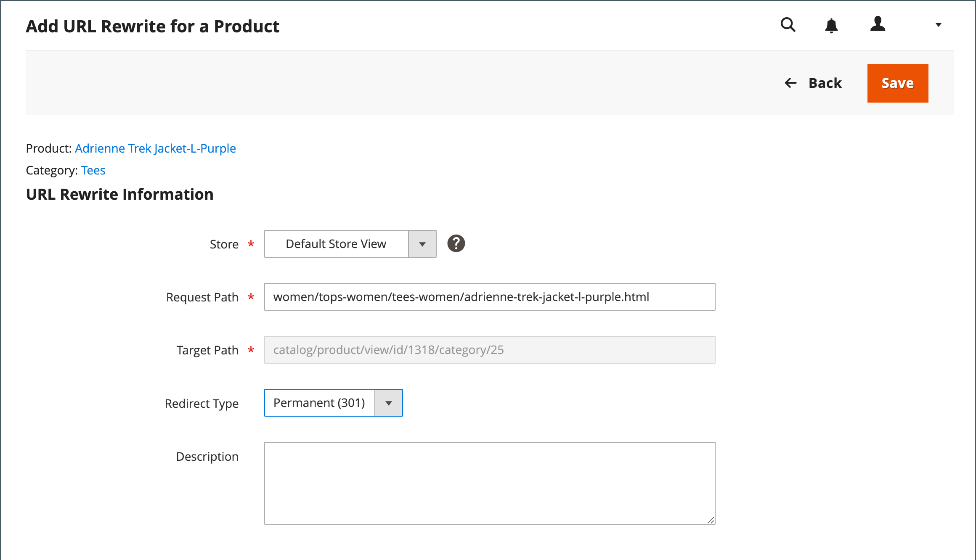Open the Adrienne Trek Jacket-L-Purple product link
This screenshot has width=976, height=560.
coord(155,148)
